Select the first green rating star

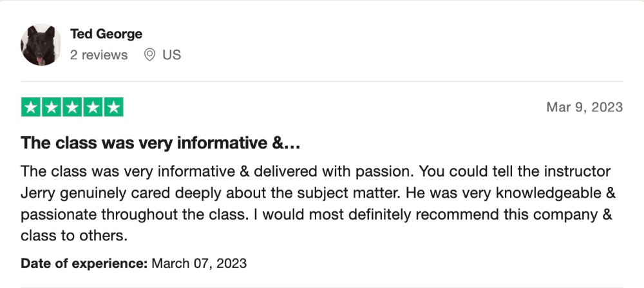click(x=32, y=107)
